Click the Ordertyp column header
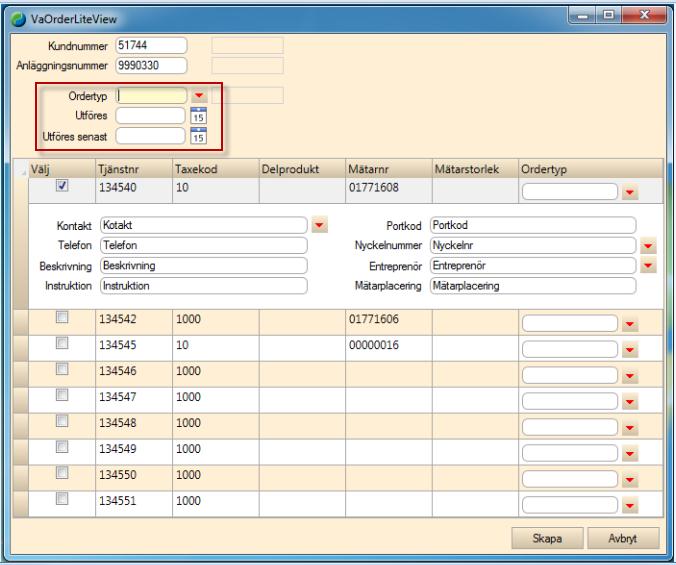 coord(591,169)
